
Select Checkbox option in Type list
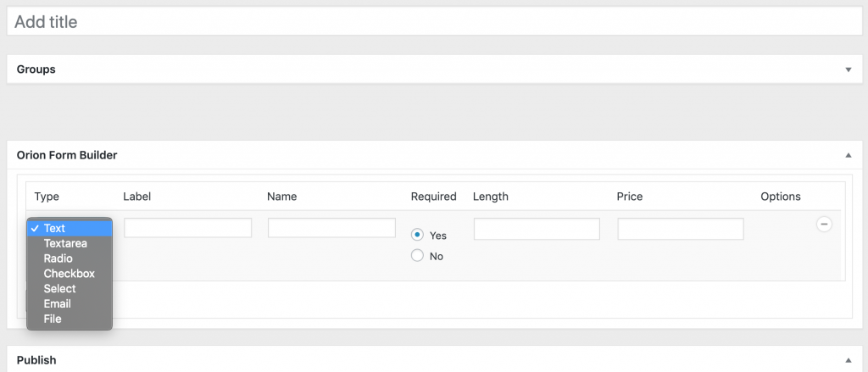coord(69,274)
